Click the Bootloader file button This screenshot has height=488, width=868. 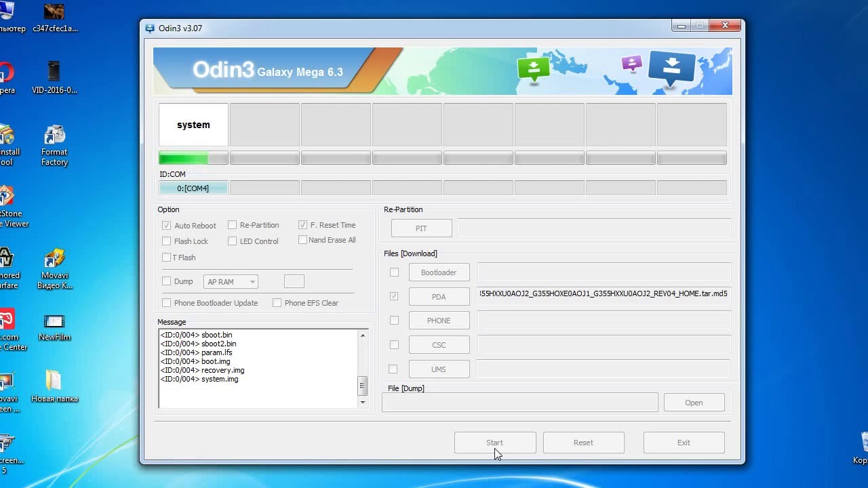pos(439,272)
